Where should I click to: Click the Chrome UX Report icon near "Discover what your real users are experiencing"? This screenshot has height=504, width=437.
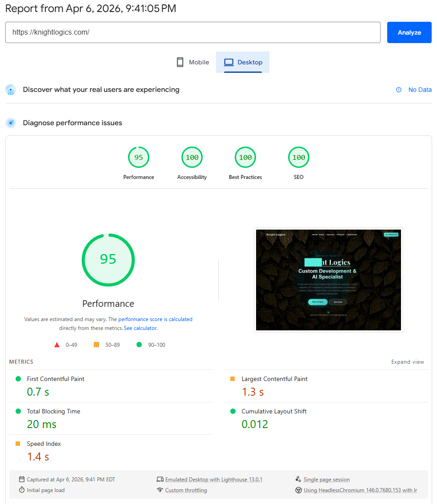tap(10, 90)
